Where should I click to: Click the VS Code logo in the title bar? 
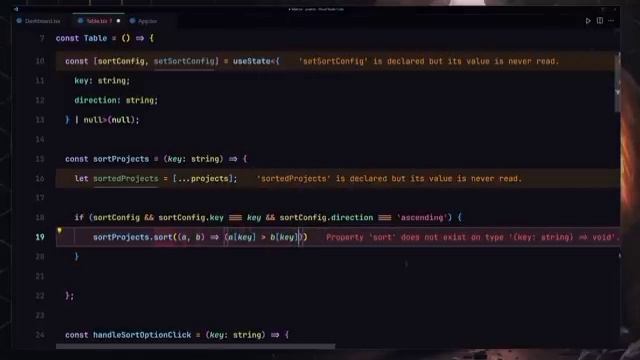(x=16, y=9)
